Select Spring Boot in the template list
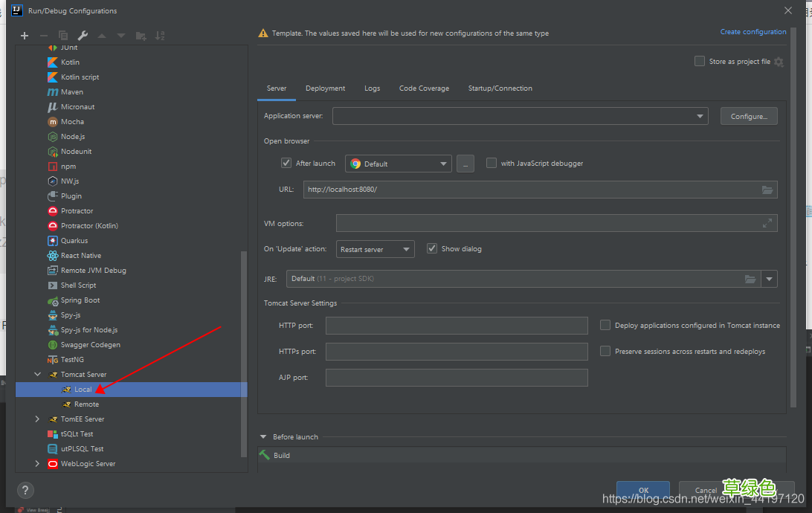 click(x=80, y=300)
